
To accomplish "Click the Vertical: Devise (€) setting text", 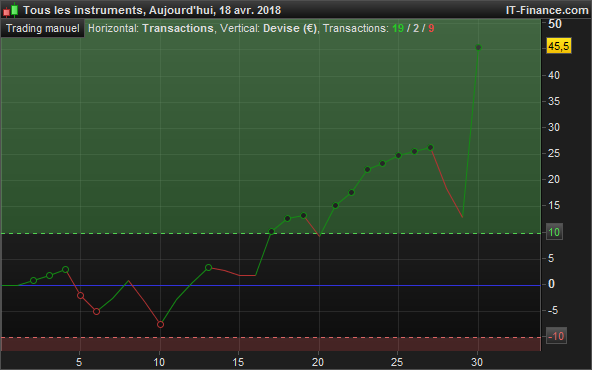I will [x=268, y=28].
